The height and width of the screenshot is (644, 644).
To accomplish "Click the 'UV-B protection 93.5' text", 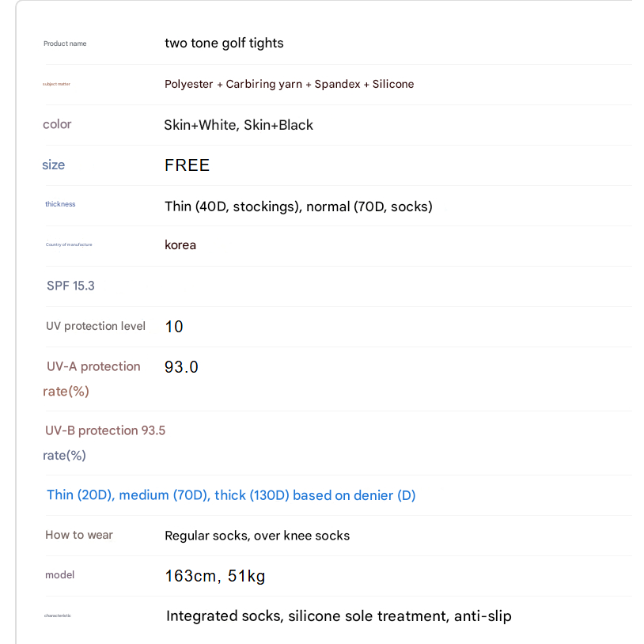I will (x=105, y=430).
